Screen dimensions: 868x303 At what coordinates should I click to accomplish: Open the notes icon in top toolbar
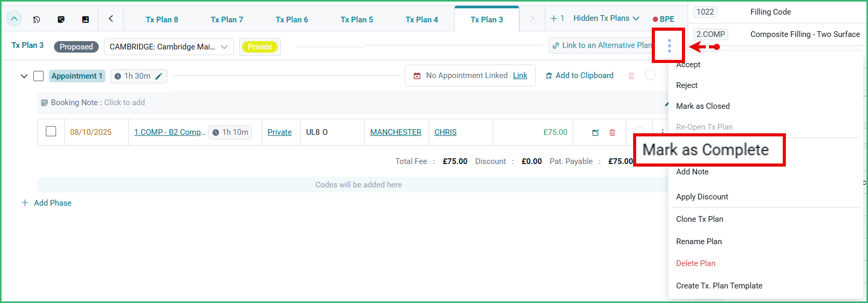pos(61,19)
